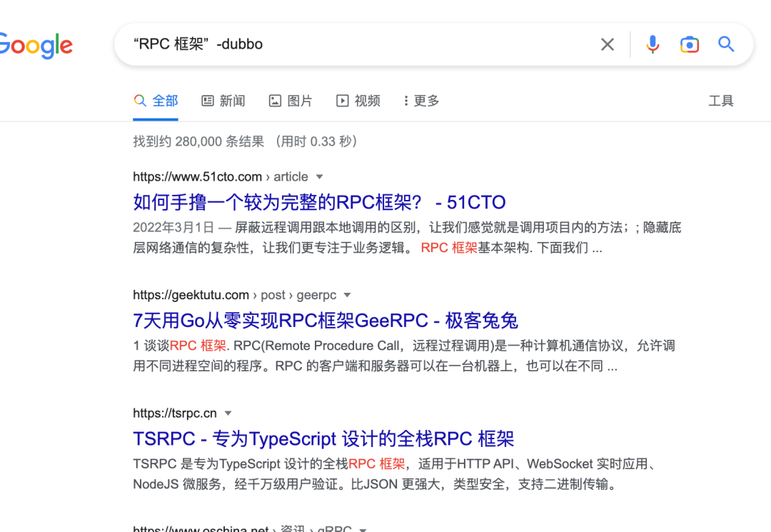
Task: Submit search with the magnifier icon
Action: 726,44
